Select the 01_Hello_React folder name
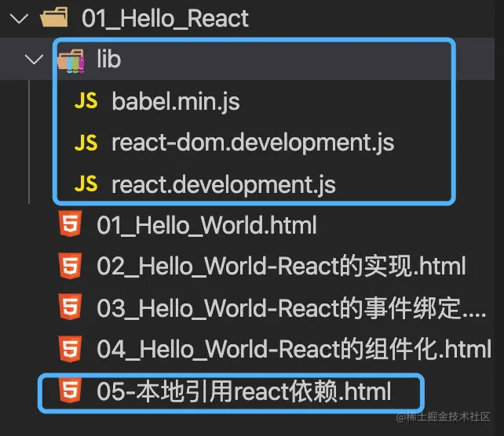This screenshot has width=504, height=436. 165,19
